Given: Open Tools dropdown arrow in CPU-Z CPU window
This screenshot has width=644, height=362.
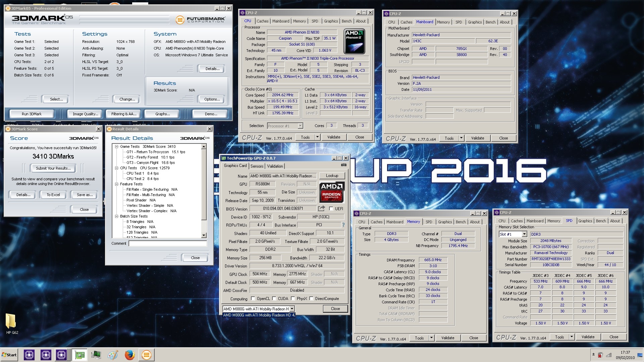Looking at the screenshot, I should [x=317, y=137].
